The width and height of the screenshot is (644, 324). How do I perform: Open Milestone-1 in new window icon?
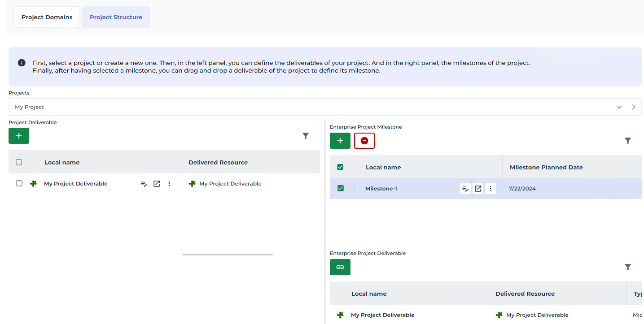pyautogui.click(x=478, y=189)
